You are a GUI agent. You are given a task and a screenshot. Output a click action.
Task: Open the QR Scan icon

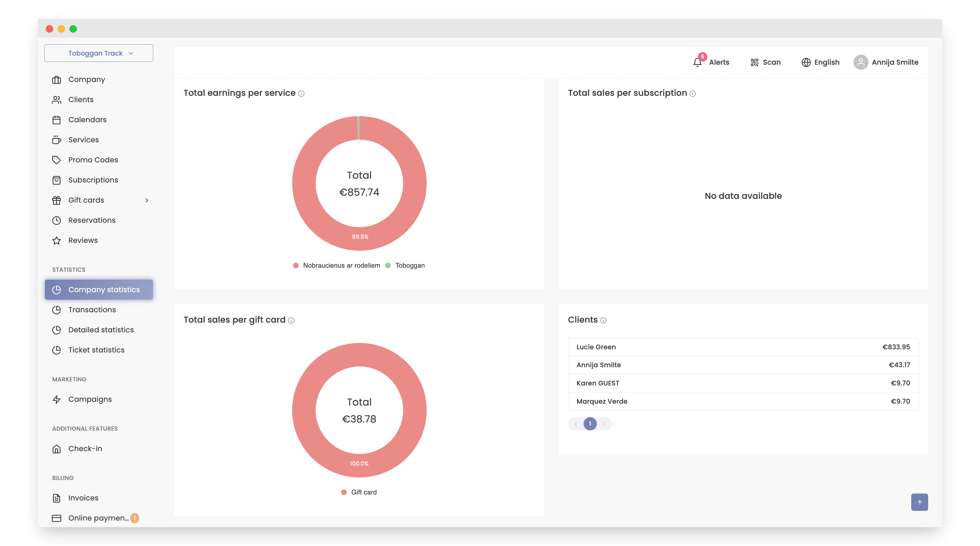coord(754,63)
